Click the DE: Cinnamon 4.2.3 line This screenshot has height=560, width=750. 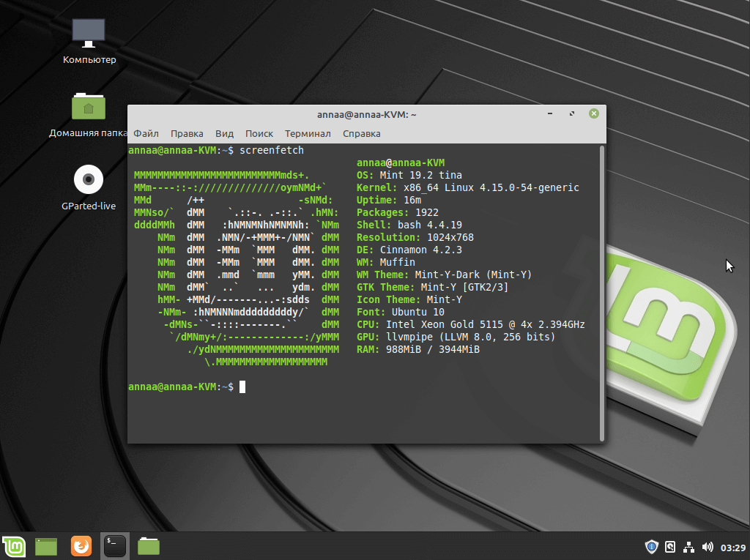click(x=409, y=250)
